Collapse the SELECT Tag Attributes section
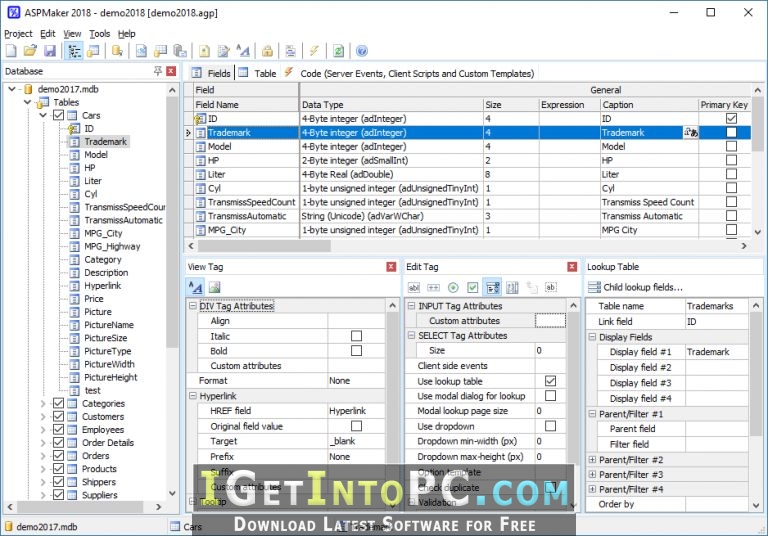 [411, 335]
